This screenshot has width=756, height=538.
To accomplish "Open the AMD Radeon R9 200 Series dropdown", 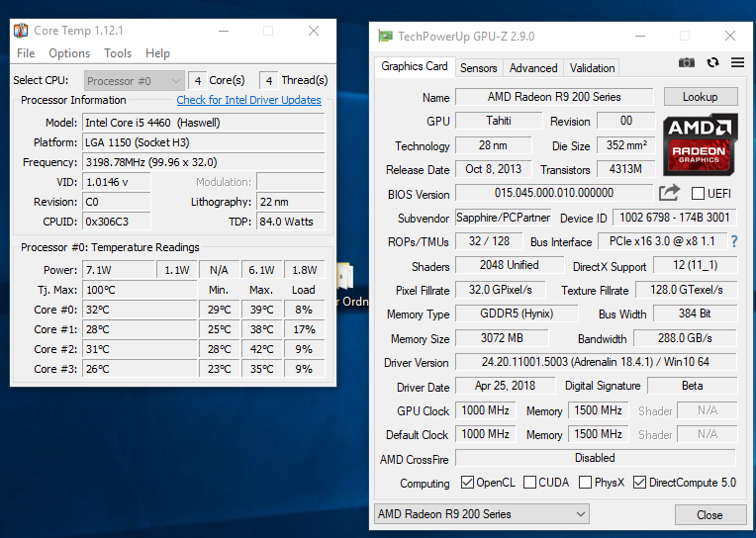I will (482, 514).
